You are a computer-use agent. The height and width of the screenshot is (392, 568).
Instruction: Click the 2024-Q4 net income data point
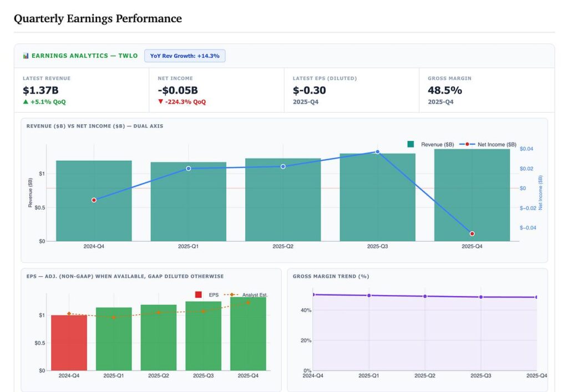(94, 200)
